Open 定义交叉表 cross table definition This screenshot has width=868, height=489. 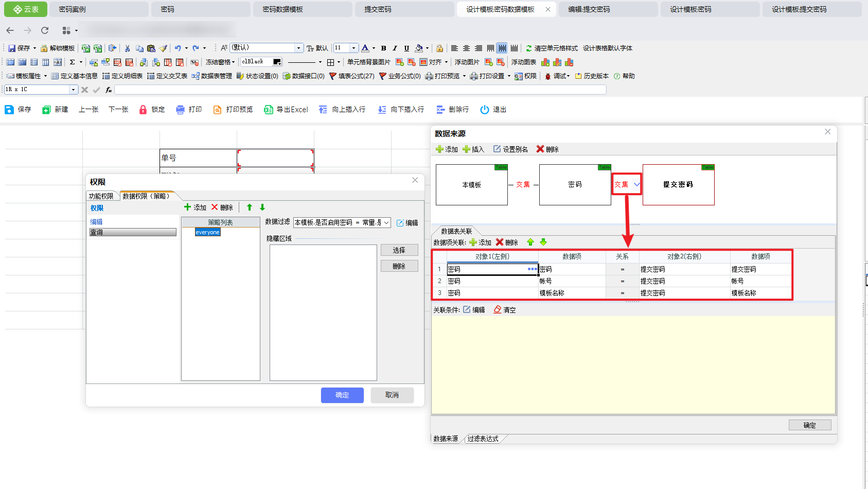[x=167, y=76]
